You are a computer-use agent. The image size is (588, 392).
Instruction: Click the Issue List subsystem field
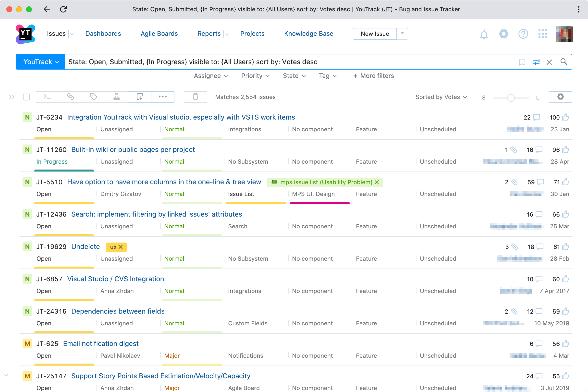(x=241, y=194)
